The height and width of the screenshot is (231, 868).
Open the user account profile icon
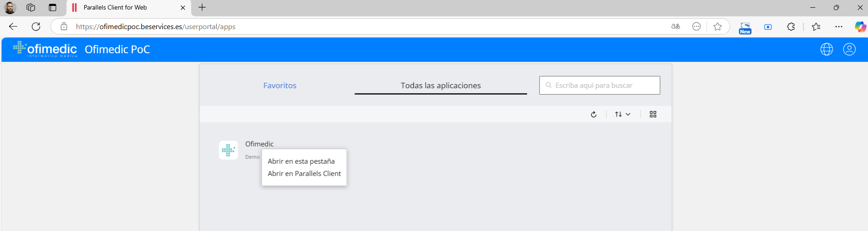click(x=849, y=49)
